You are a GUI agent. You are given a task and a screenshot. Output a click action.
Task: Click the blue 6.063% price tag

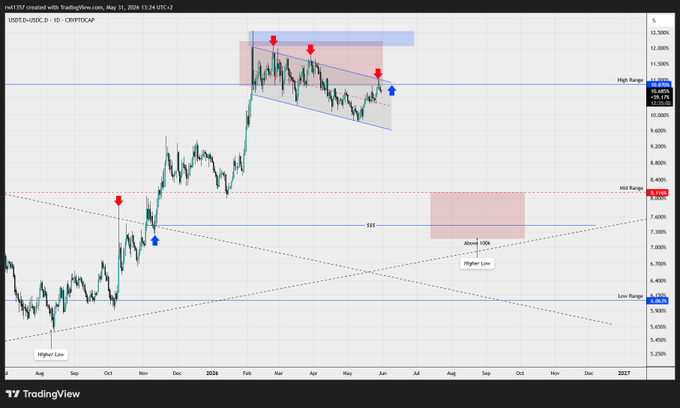[657, 300]
